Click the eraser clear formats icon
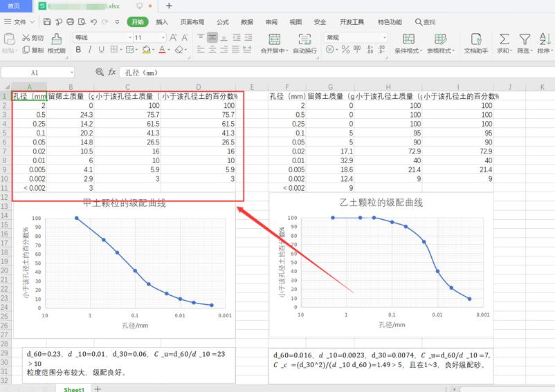Viewport: 555px width, 392px height. pos(179,50)
